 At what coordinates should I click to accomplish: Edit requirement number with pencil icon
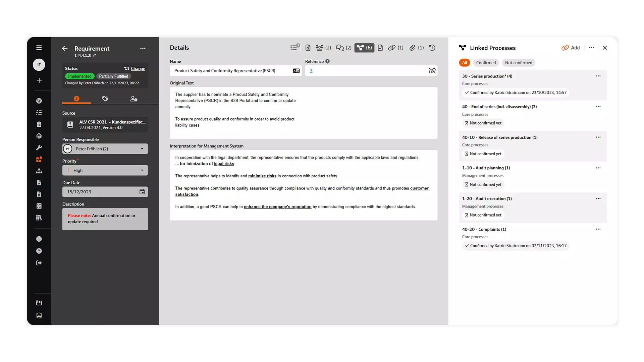94,56
